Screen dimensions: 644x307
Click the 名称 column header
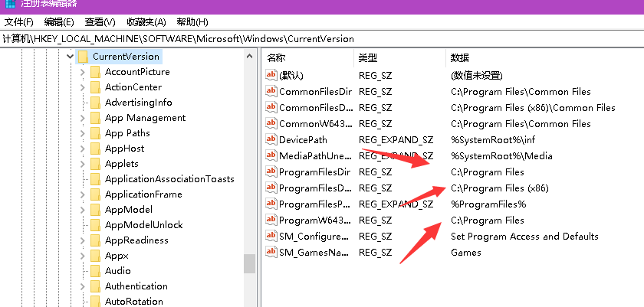tap(277, 57)
